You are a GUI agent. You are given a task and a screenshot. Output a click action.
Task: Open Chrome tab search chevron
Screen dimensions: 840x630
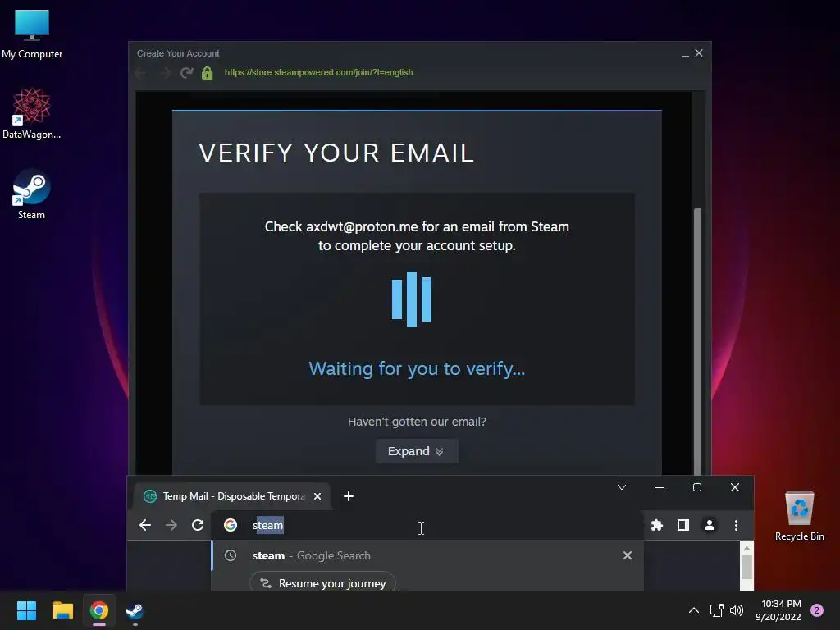(x=622, y=487)
